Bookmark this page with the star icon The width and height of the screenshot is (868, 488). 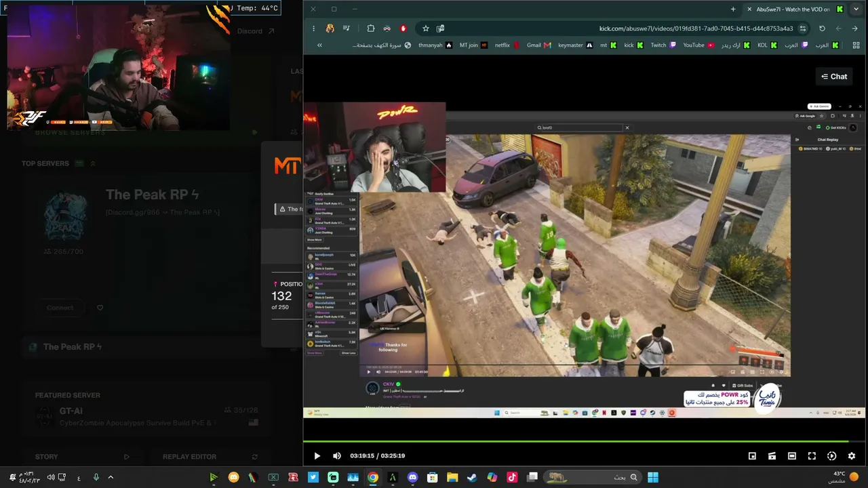[x=426, y=28]
